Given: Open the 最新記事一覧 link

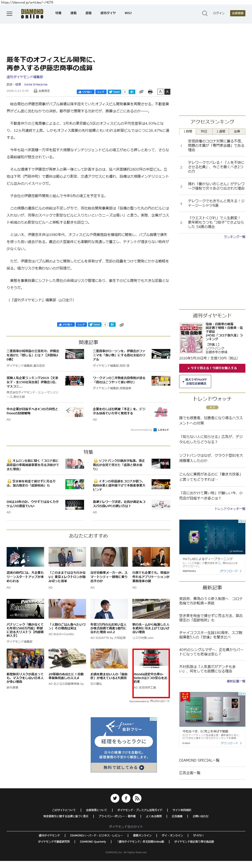Looking at the screenshot, I should (236, 681).
